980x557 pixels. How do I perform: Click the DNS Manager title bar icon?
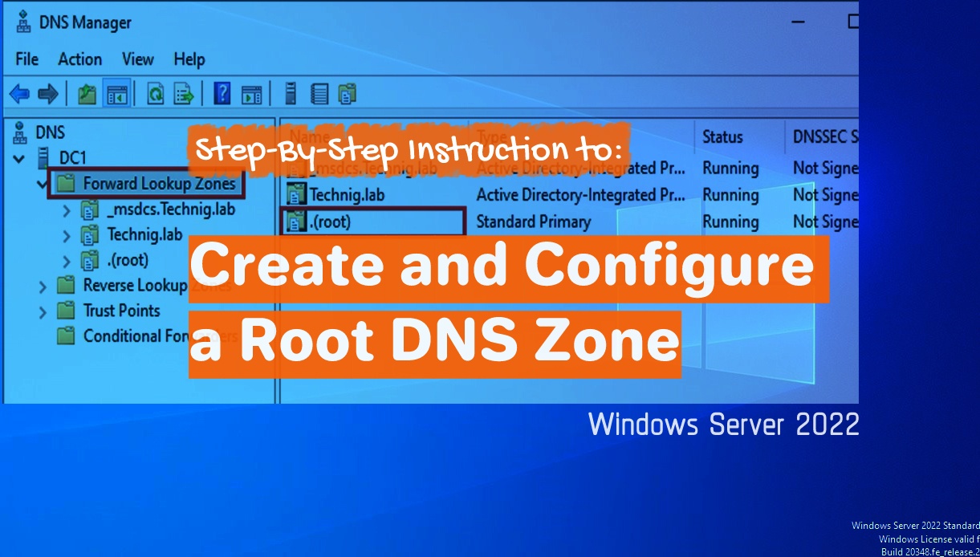[24, 21]
